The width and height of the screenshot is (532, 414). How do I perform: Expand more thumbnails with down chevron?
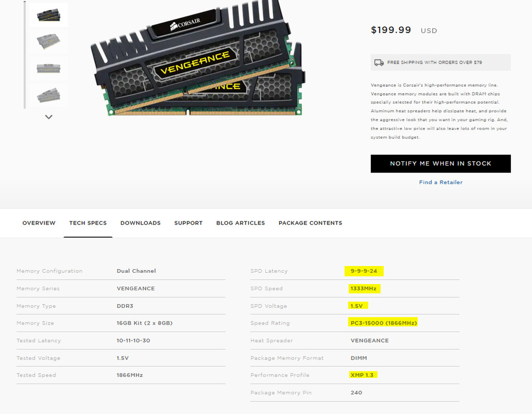(x=49, y=117)
